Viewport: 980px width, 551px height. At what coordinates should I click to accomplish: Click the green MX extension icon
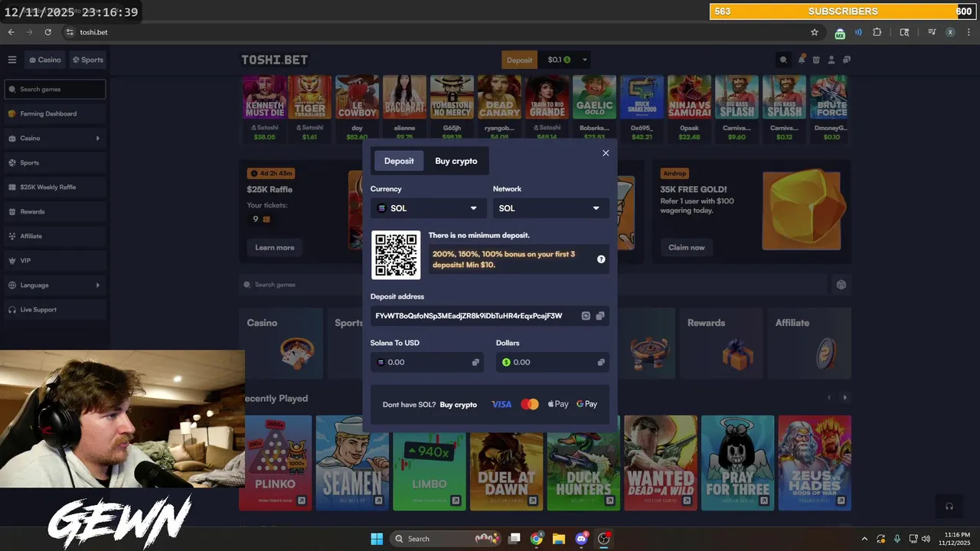(x=840, y=33)
